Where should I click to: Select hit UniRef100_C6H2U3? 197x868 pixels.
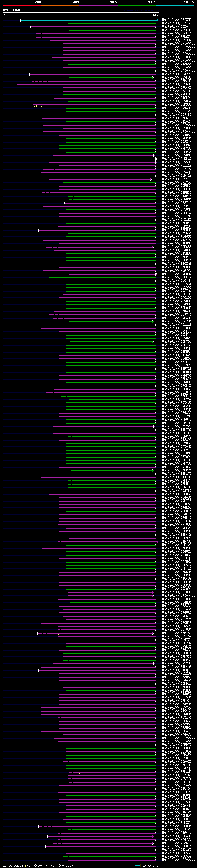click(x=177, y=81)
